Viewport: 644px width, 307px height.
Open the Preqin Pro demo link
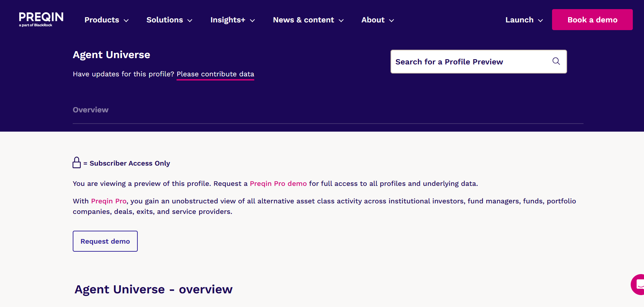pyautogui.click(x=278, y=183)
